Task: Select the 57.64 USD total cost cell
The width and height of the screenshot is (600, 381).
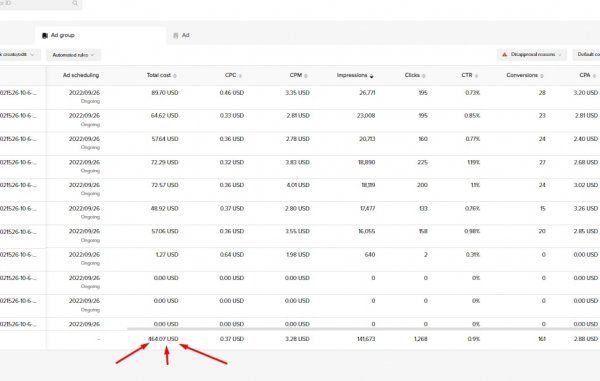Action: click(x=165, y=139)
